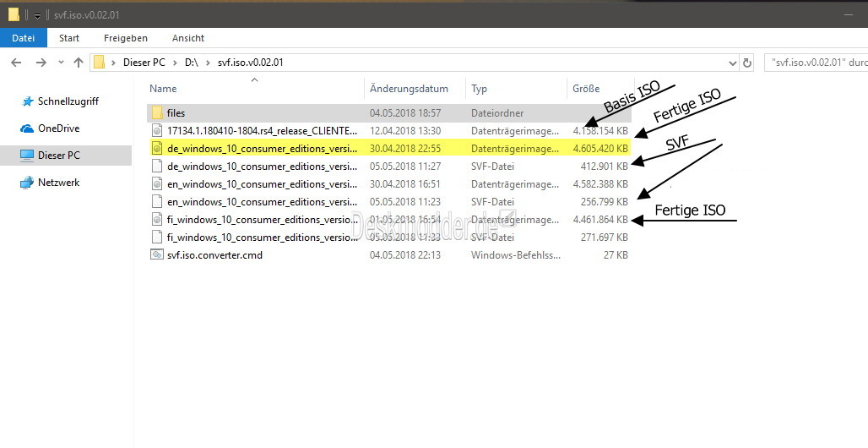Select the fi_windows_10 Datenträgerimage file
Viewport: 868px width, 448px height.
(389, 220)
